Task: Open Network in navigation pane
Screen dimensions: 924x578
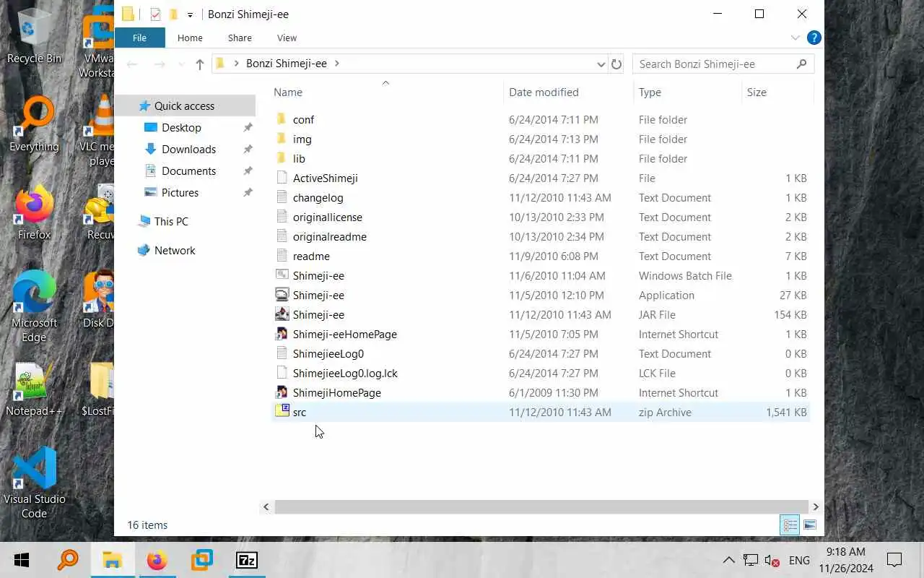Action: 175,250
